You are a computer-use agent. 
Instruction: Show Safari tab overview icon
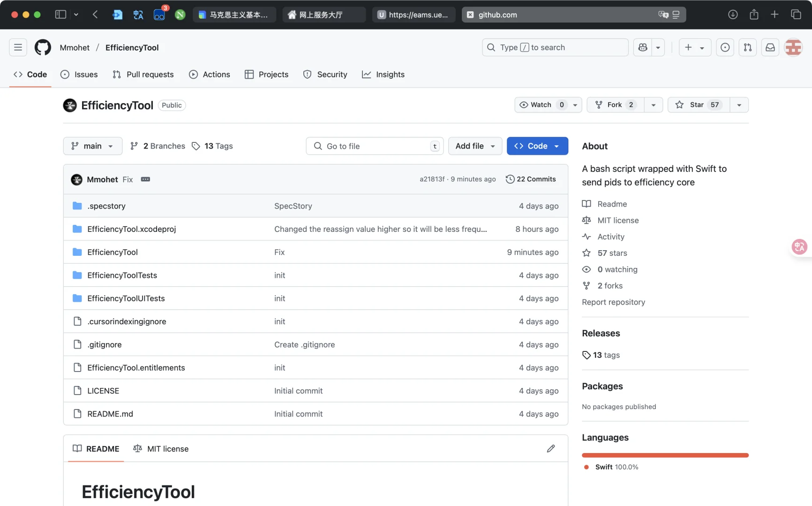[796, 15]
